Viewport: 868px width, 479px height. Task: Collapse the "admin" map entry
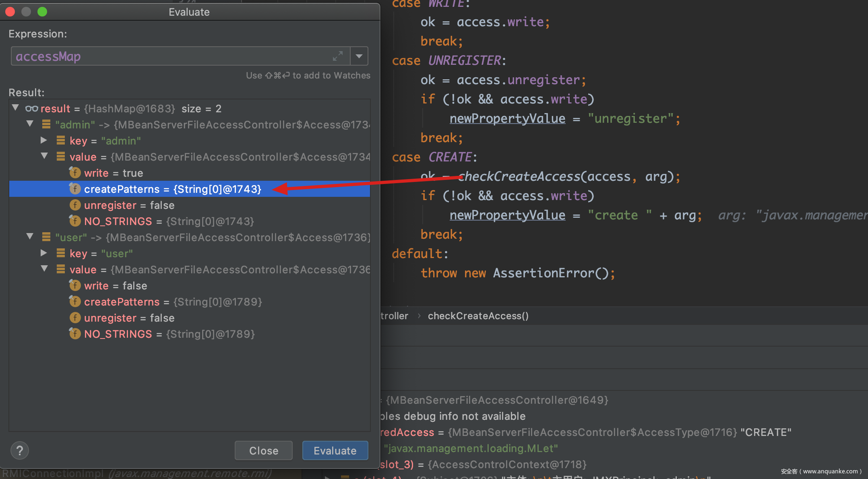click(30, 124)
